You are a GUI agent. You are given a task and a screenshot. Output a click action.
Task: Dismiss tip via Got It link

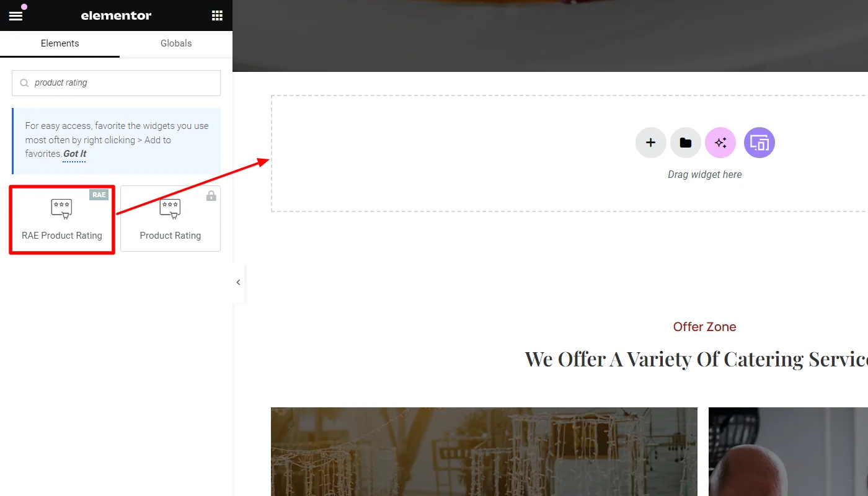point(74,154)
